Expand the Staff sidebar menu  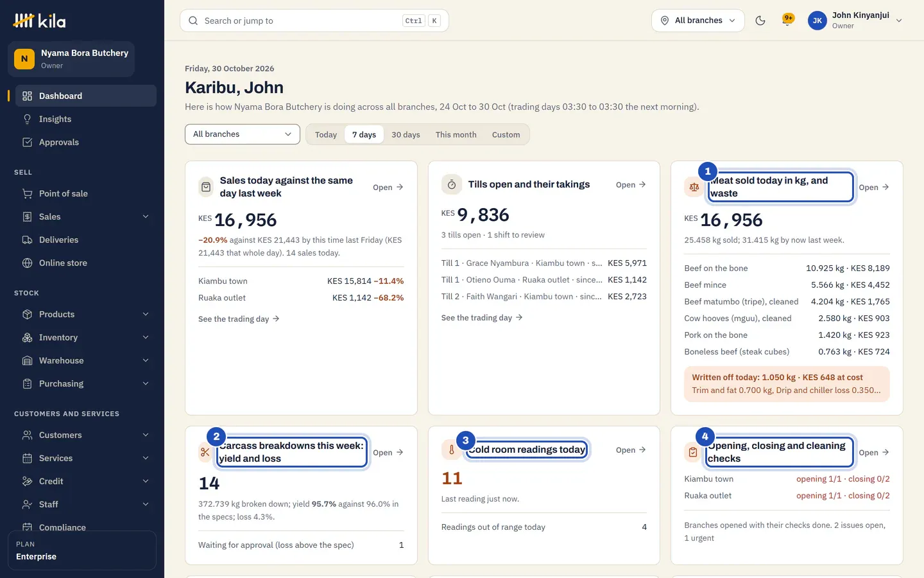[86, 504]
